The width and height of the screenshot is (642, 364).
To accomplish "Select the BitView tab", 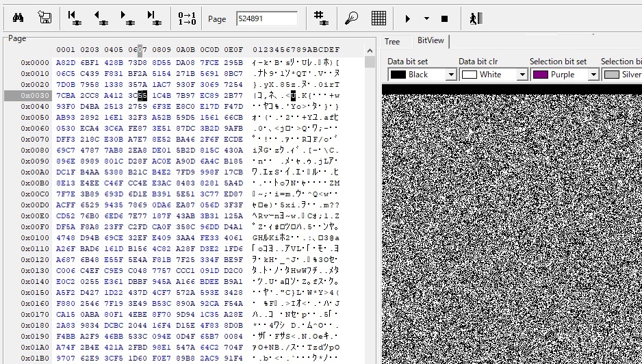I will coord(431,41).
